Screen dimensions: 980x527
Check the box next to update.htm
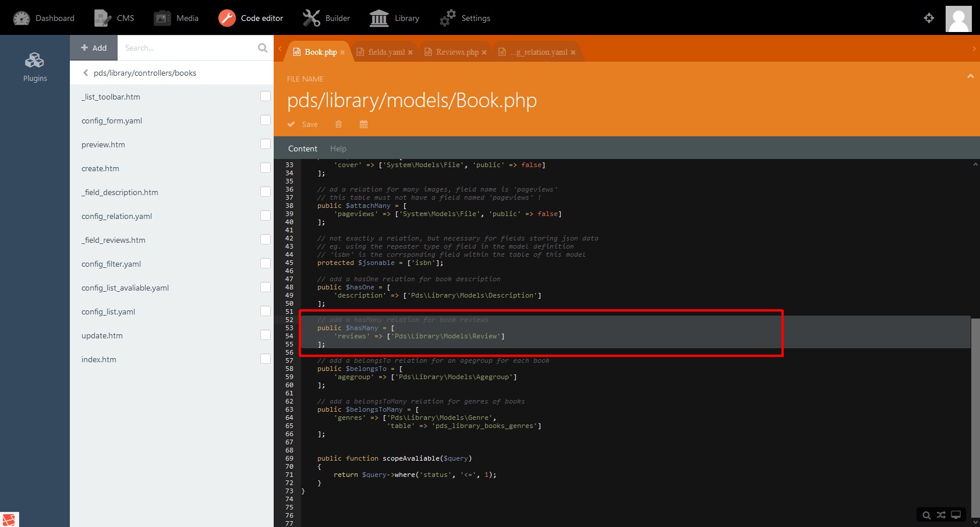pyautogui.click(x=266, y=335)
